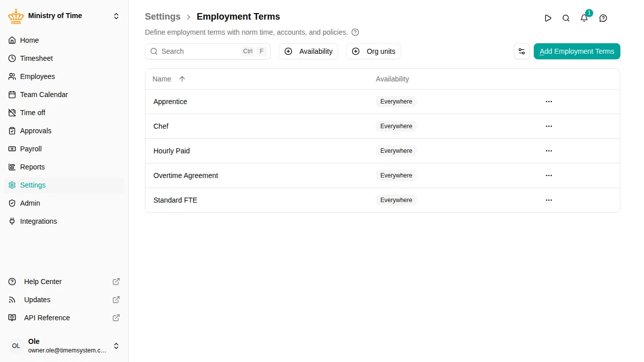Viewport: 644px width, 362px height.
Task: Go to Integrations
Action: (64, 221)
